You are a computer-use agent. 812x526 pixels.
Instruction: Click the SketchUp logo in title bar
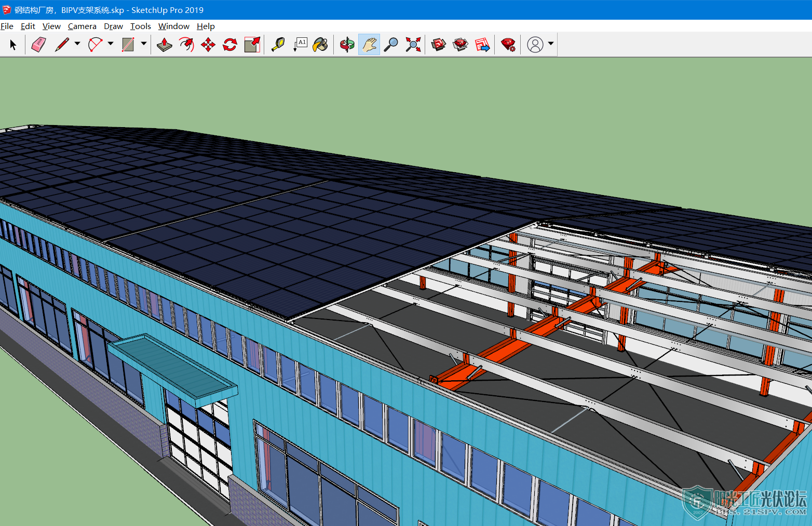(7, 10)
